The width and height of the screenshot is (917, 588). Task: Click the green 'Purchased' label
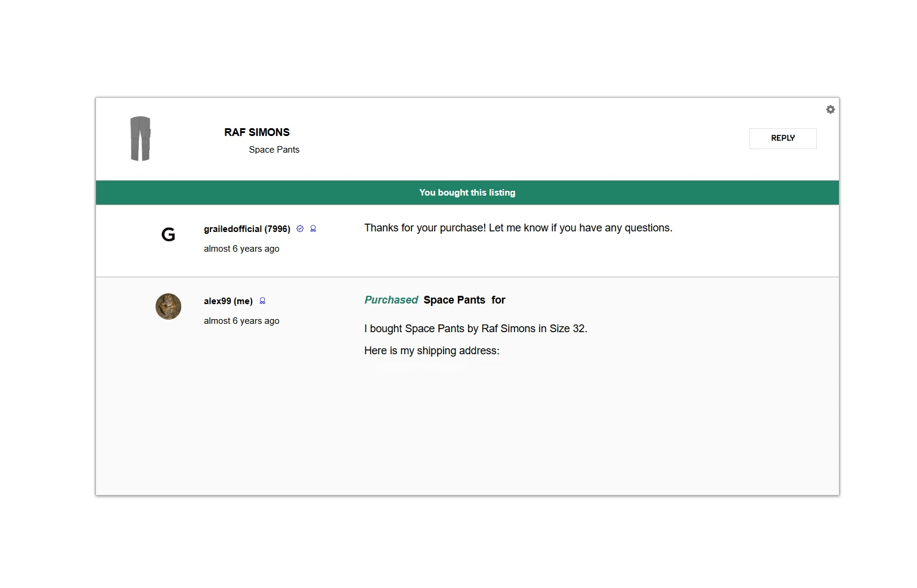coord(391,300)
